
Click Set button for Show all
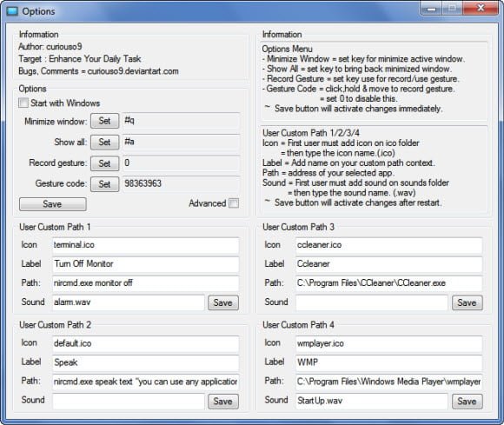coord(105,142)
